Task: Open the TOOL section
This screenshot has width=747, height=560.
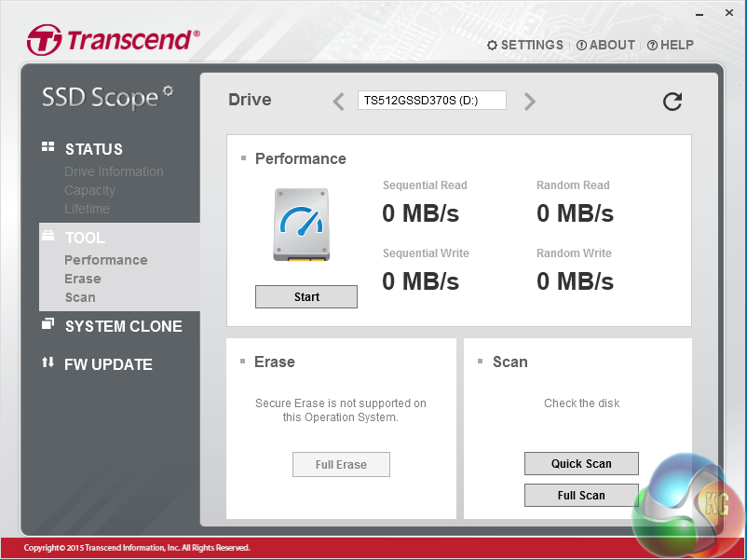Action: tap(85, 238)
